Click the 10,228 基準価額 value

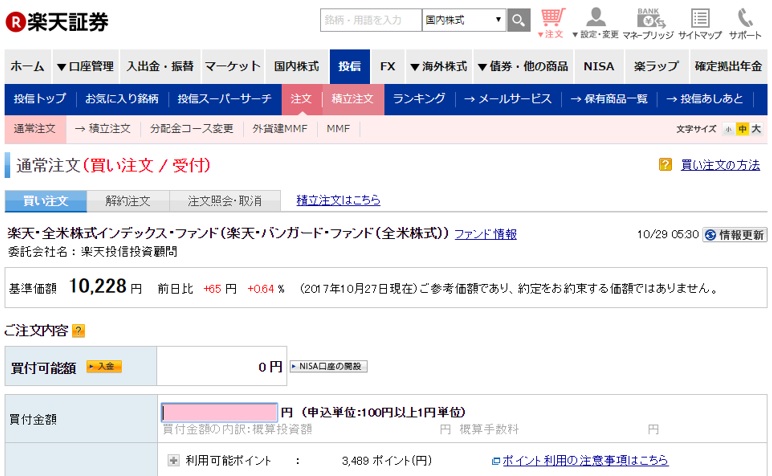(98, 286)
